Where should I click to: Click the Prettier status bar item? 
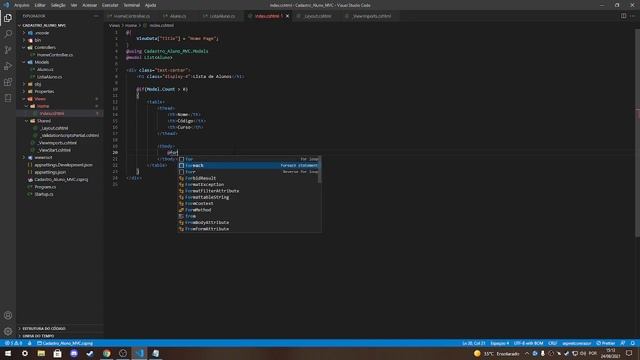click(x=605, y=343)
